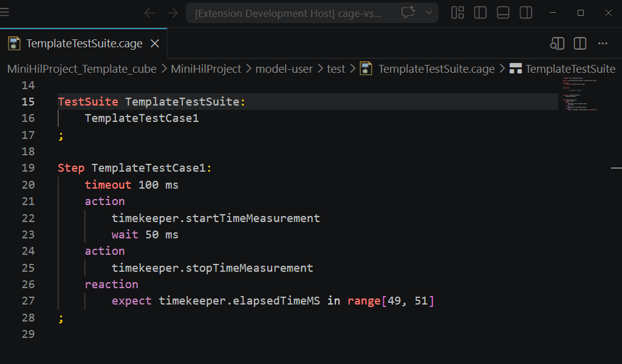Toggle the bottom panel
Image resolution: width=622 pixels, height=364 pixels.
(503, 13)
